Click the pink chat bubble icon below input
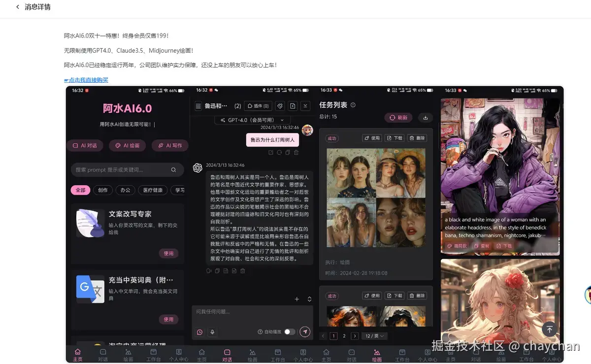591x364 pixels. [x=199, y=332]
